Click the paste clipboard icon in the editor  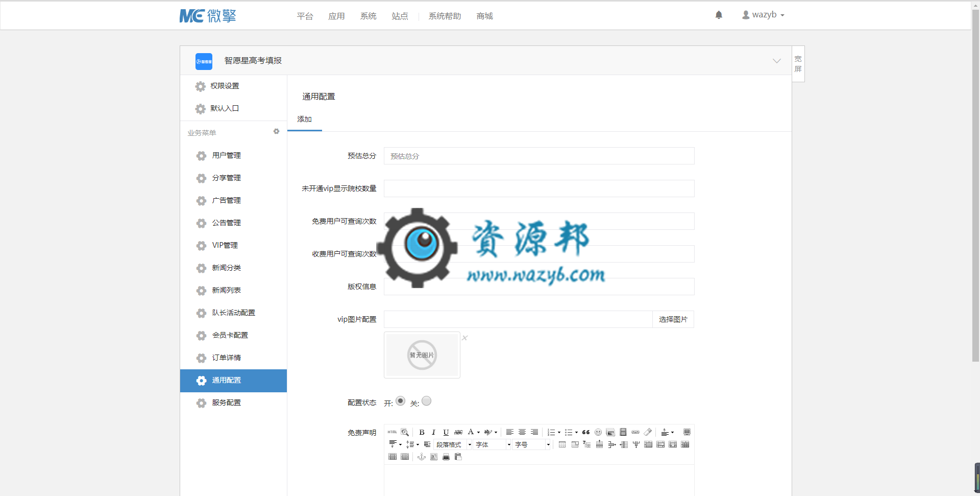458,457
